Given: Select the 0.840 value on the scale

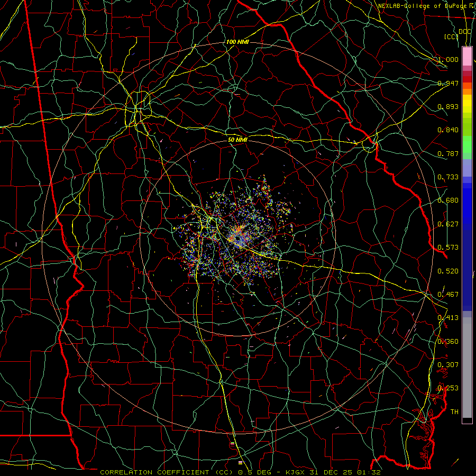Looking at the screenshot, I should pyautogui.click(x=448, y=130).
